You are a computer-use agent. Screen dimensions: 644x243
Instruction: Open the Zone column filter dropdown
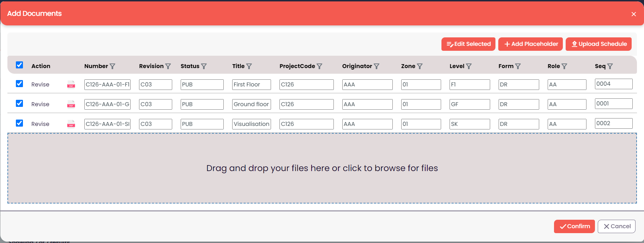[420, 66]
